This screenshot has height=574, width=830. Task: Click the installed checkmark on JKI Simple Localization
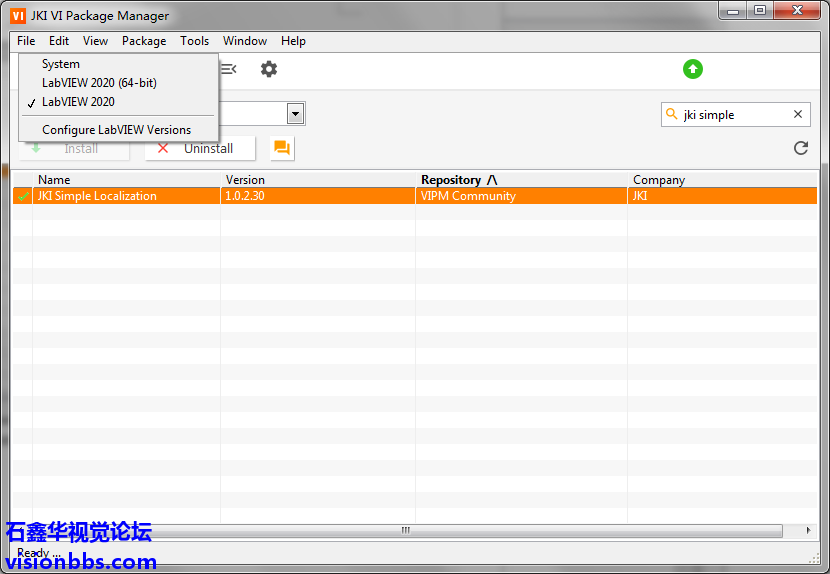pyautogui.click(x=22, y=197)
